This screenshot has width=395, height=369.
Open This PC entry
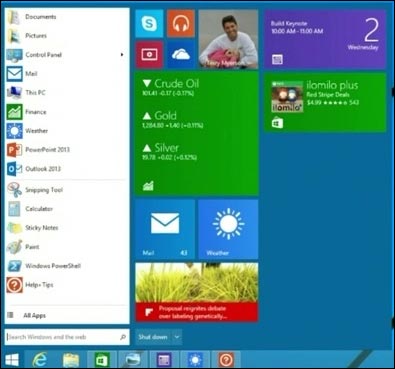[x=66, y=93]
